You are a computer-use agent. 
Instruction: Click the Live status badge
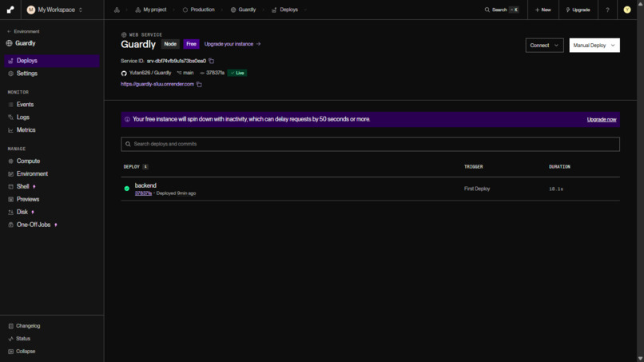[x=237, y=73]
